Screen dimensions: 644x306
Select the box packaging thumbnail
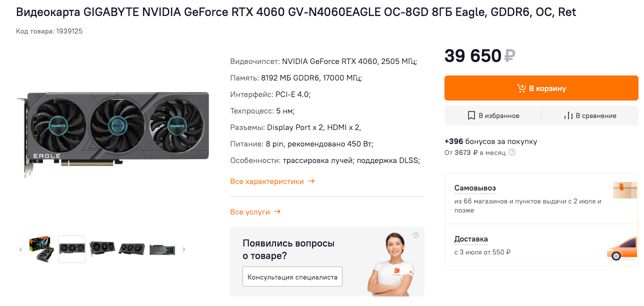pos(41,249)
